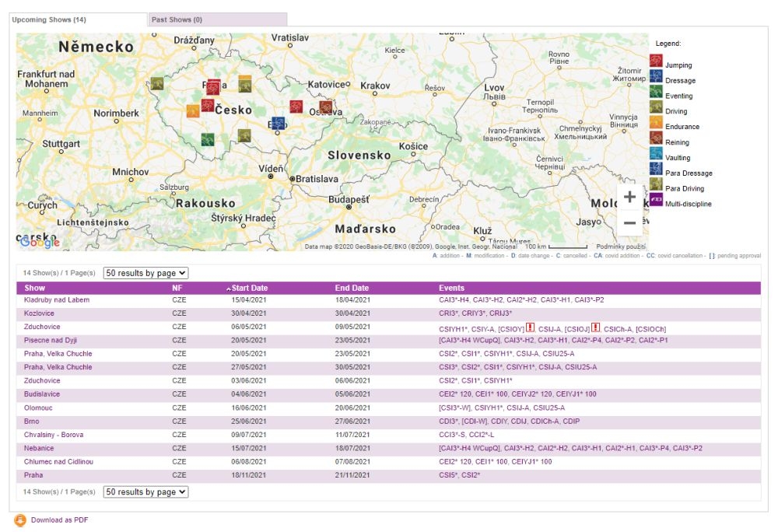Click the 'Podmínky použití' map terms link
778x532 pixels.
(621, 247)
